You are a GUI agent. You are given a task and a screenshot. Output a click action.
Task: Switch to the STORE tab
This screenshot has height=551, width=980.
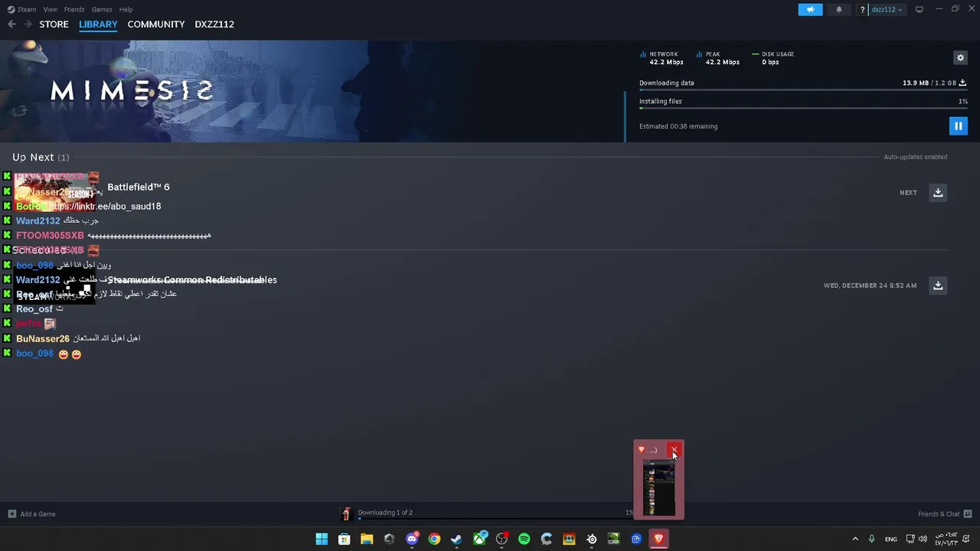click(x=54, y=24)
